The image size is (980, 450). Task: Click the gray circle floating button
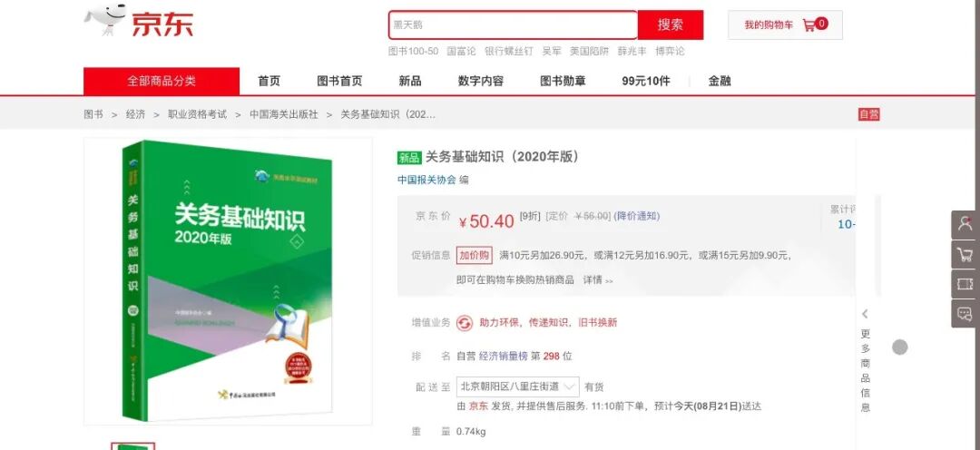coord(899,347)
